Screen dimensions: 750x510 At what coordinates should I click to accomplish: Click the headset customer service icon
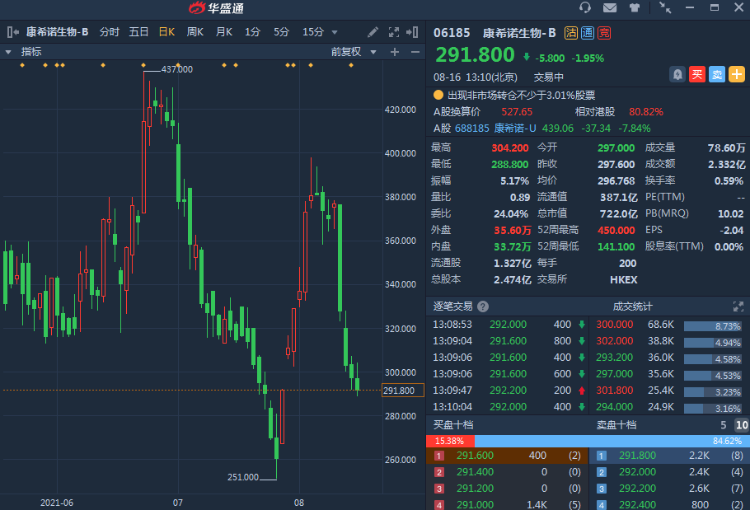[585, 8]
